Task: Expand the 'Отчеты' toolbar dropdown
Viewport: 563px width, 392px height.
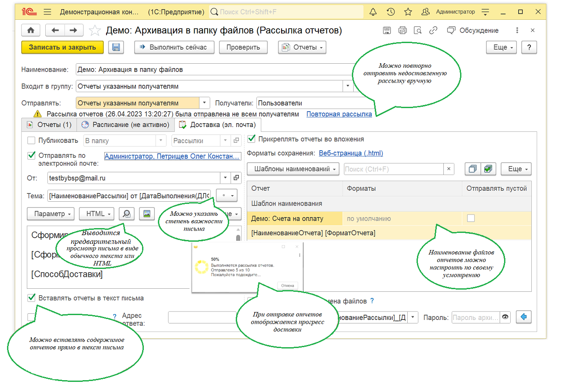Action: coord(302,47)
